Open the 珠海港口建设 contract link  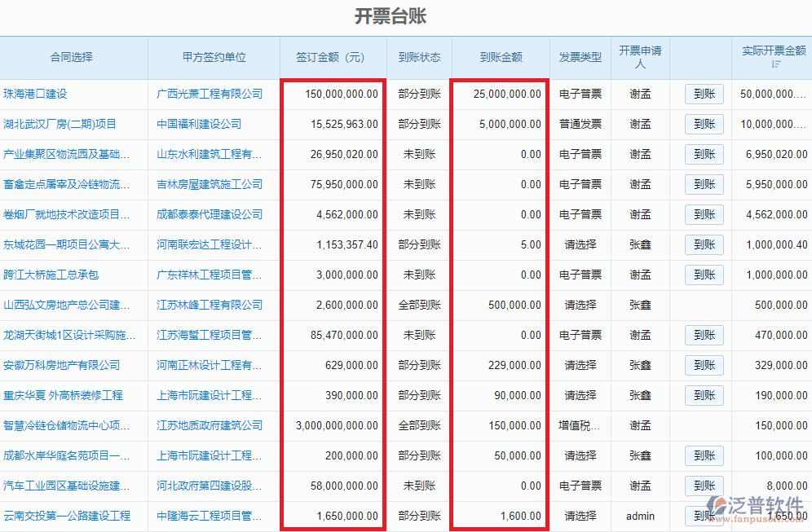(36, 94)
